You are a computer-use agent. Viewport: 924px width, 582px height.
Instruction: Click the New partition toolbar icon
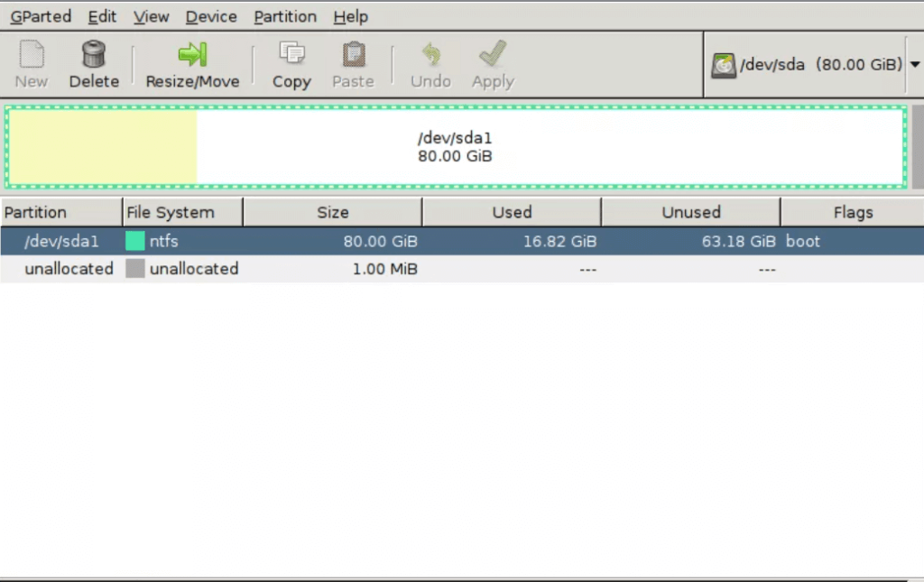[x=32, y=55]
